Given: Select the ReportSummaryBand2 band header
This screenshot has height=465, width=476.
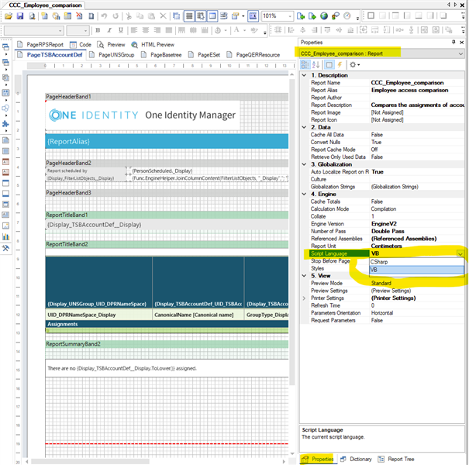Looking at the screenshot, I should [167, 344].
